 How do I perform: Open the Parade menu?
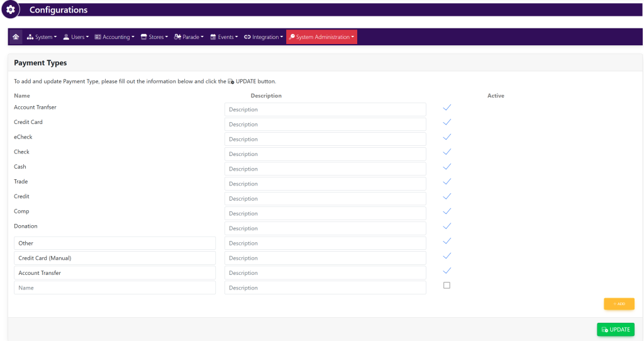pyautogui.click(x=189, y=37)
